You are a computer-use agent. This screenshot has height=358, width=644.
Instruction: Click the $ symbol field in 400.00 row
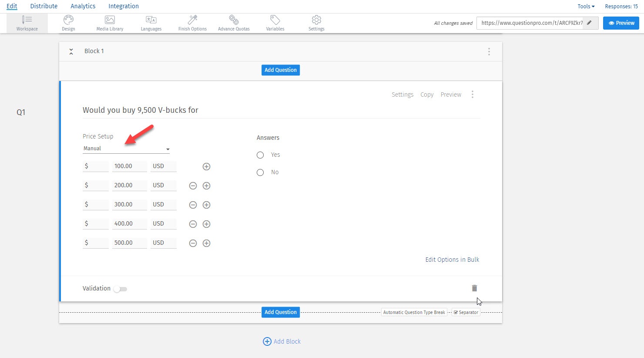tap(96, 224)
